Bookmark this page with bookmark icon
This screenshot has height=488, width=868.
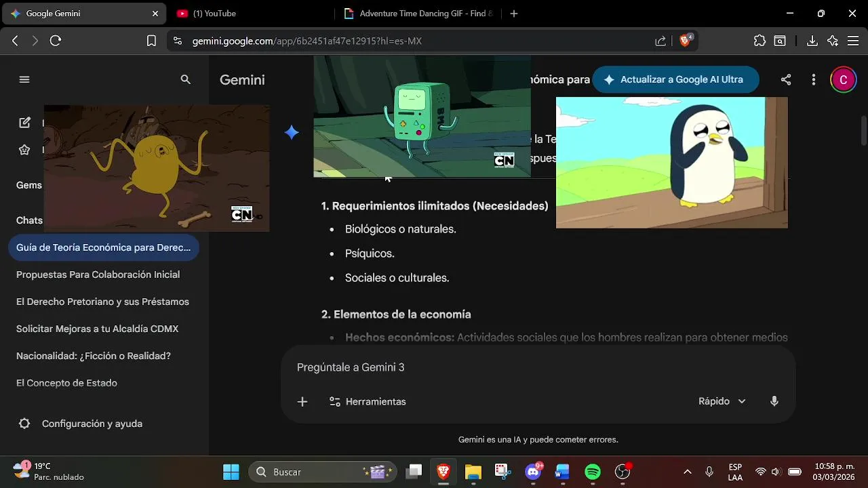[x=151, y=41]
